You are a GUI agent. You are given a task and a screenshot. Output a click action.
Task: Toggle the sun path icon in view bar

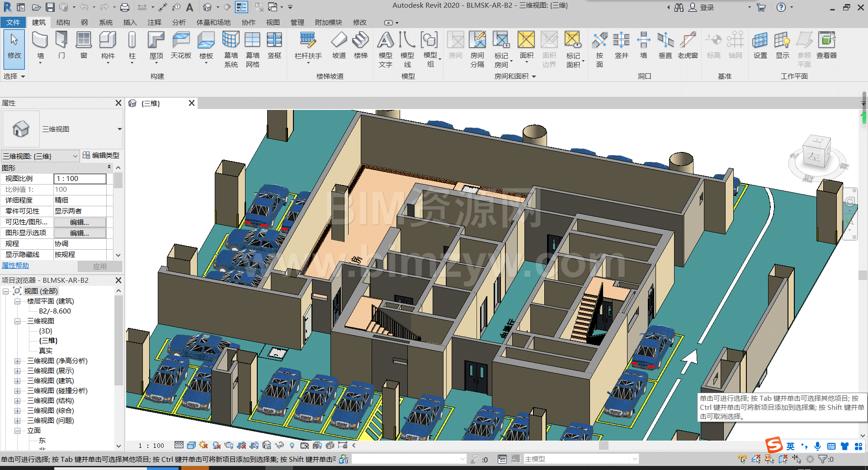pyautogui.click(x=203, y=446)
